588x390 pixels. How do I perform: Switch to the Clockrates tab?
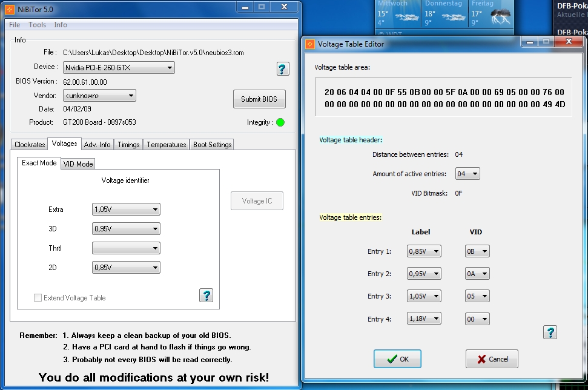click(30, 144)
